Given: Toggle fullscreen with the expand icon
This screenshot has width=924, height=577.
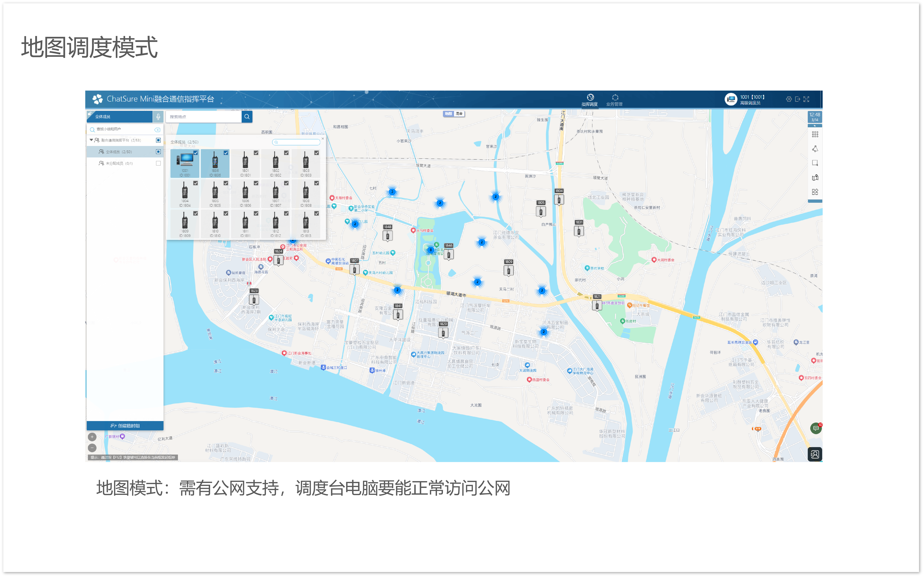Looking at the screenshot, I should tap(806, 99).
